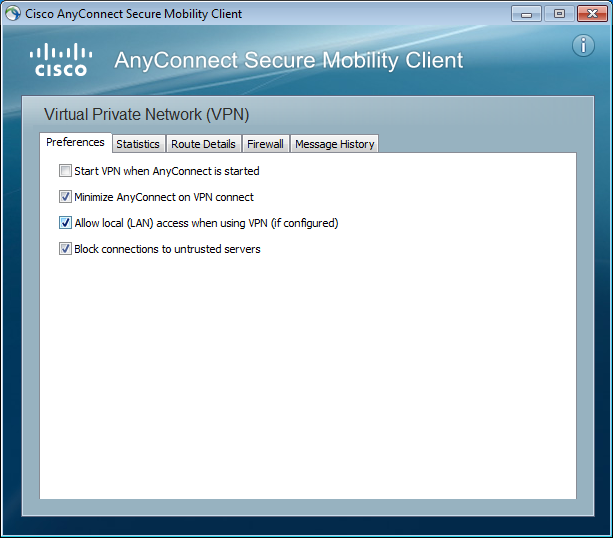Show the Message History tab
Viewport: 613px width, 538px height.
[334, 144]
